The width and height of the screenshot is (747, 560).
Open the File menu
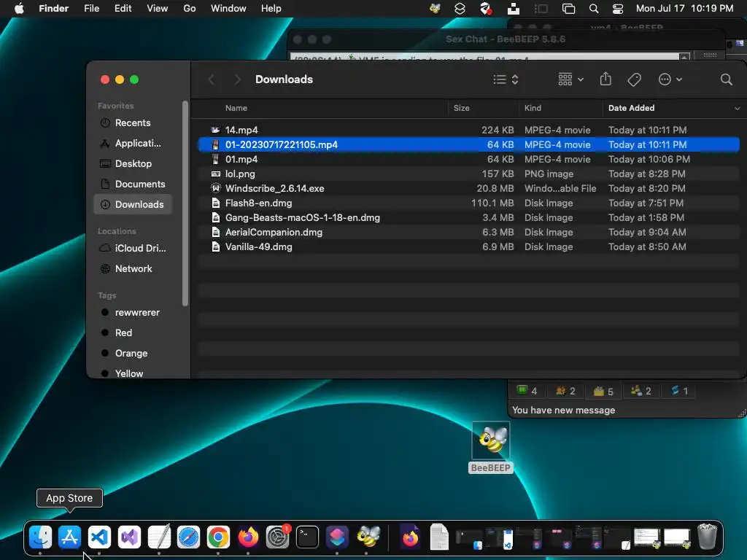[91, 9]
